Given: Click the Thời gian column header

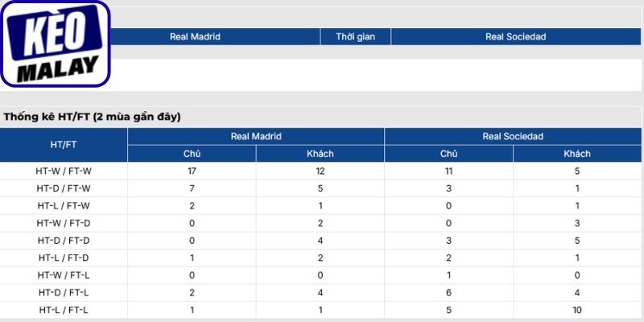Looking at the screenshot, I should point(356,36).
